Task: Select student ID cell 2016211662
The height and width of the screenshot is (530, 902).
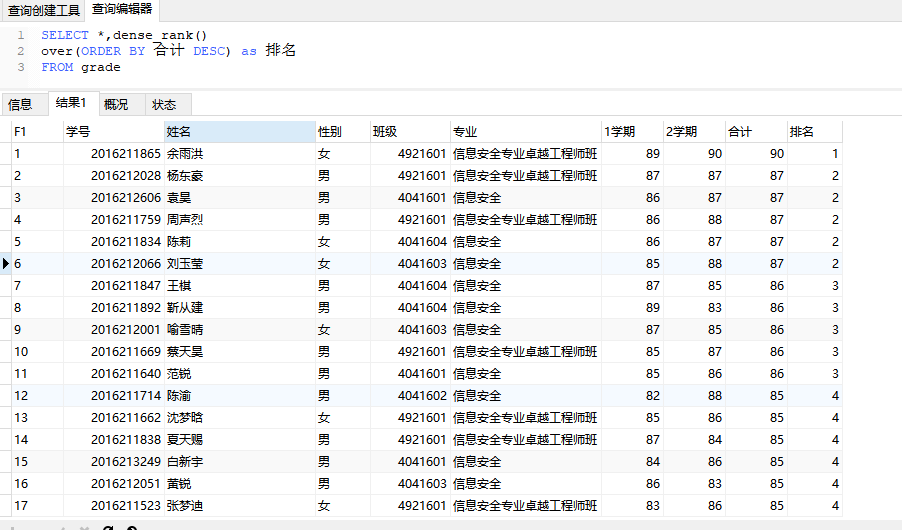Action: tap(114, 418)
